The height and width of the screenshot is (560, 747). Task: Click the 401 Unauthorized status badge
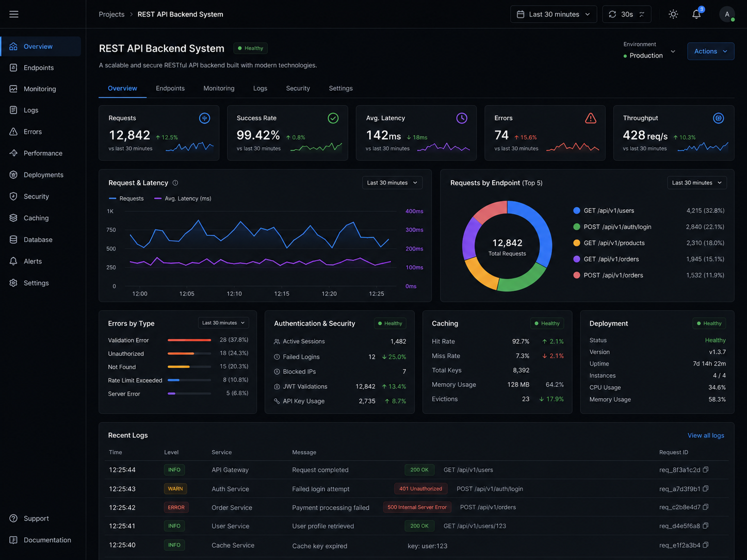(420, 489)
